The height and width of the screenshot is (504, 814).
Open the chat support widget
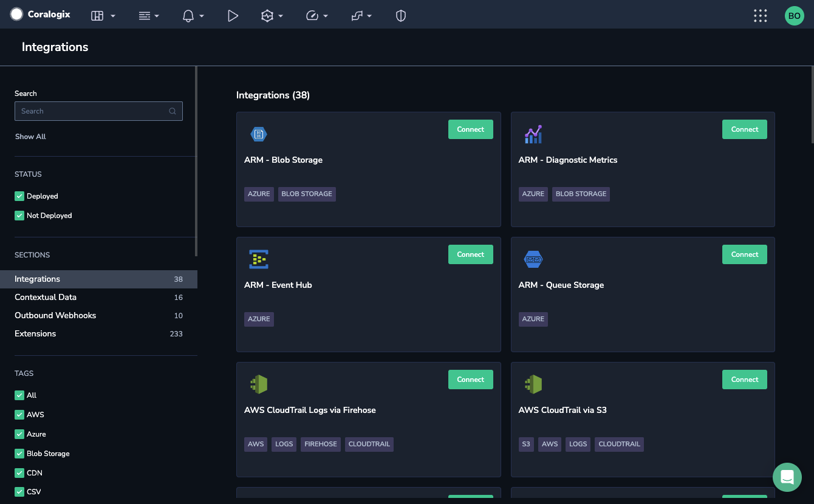point(787,477)
